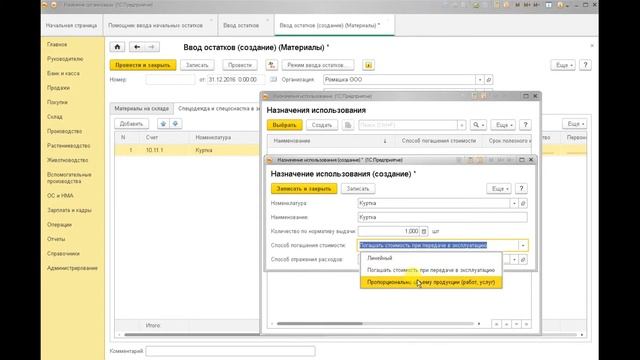Click the M+ icon in title bar

coord(527,5)
